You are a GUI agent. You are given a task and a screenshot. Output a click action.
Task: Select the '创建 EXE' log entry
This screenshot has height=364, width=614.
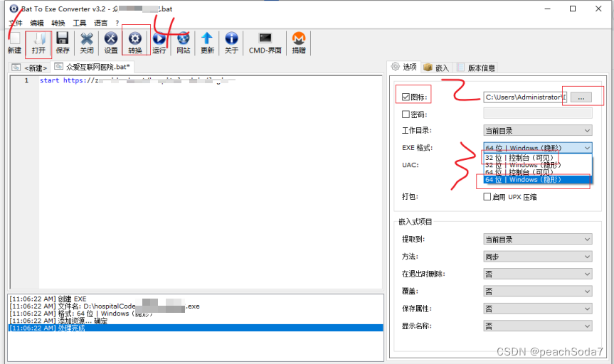pyautogui.click(x=196, y=299)
